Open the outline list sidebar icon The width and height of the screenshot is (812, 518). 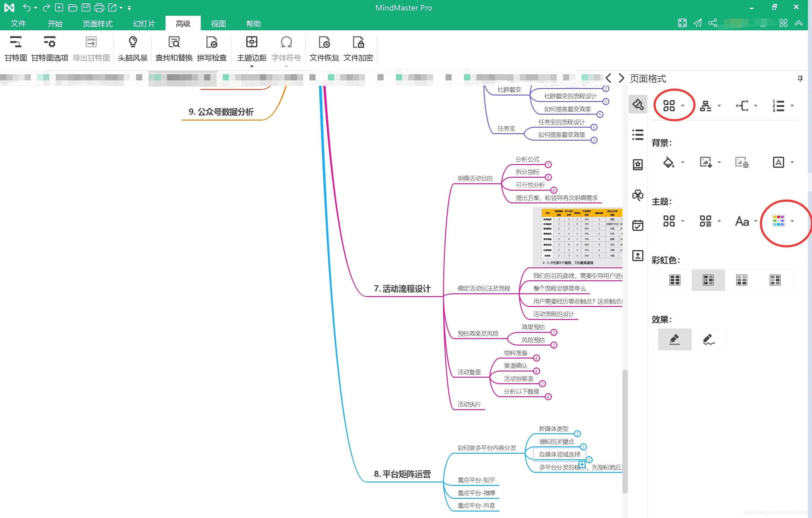(637, 135)
